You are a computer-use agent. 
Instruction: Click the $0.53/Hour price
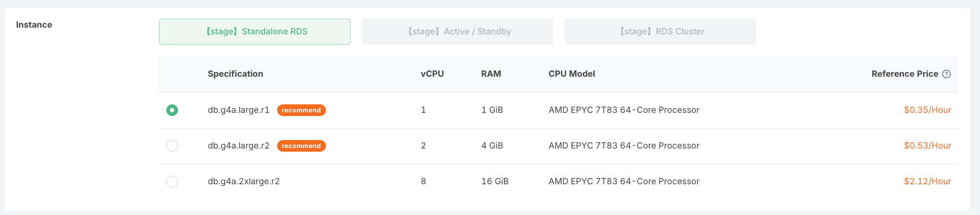928,146
